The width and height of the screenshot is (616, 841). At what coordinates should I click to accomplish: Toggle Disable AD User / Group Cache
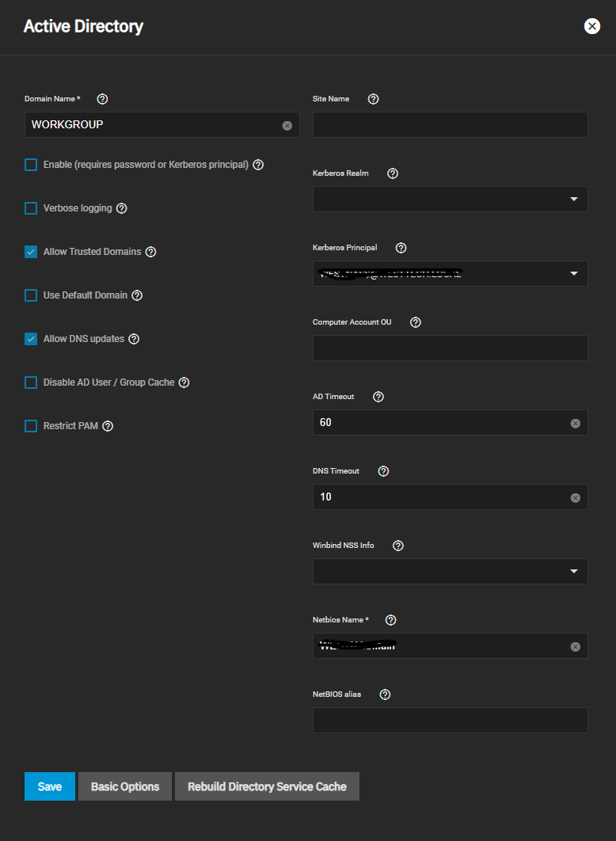click(x=31, y=382)
